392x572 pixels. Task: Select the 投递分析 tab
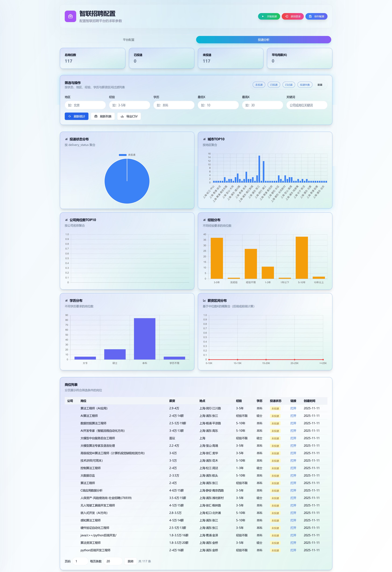tap(263, 40)
